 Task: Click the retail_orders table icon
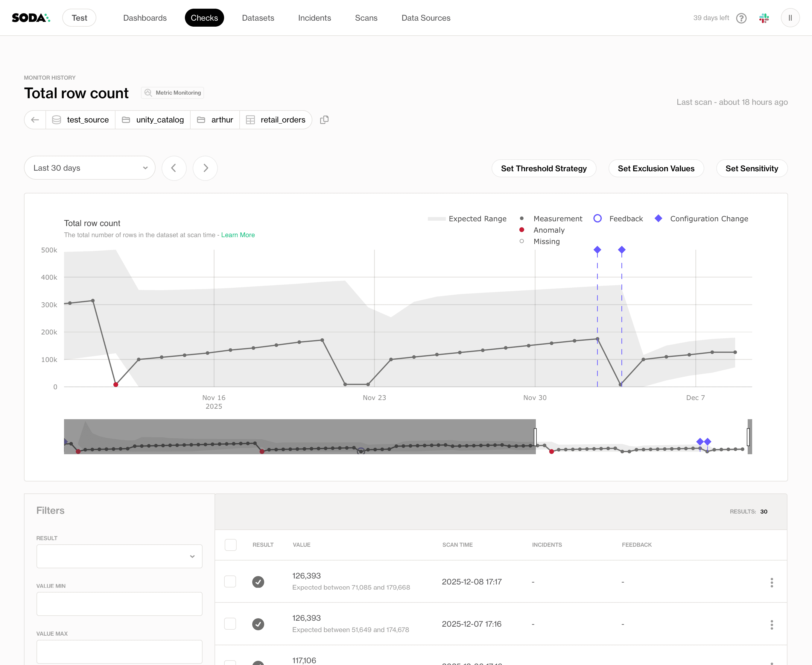click(x=250, y=119)
